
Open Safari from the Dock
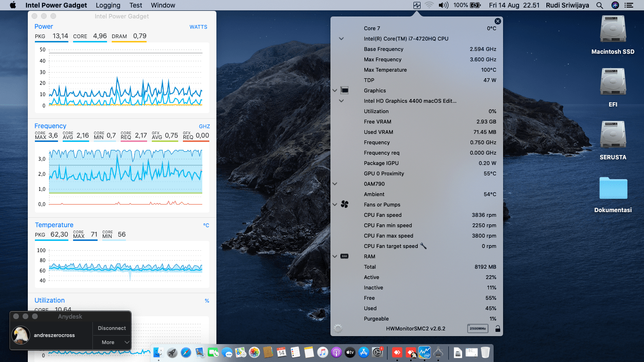click(x=186, y=352)
